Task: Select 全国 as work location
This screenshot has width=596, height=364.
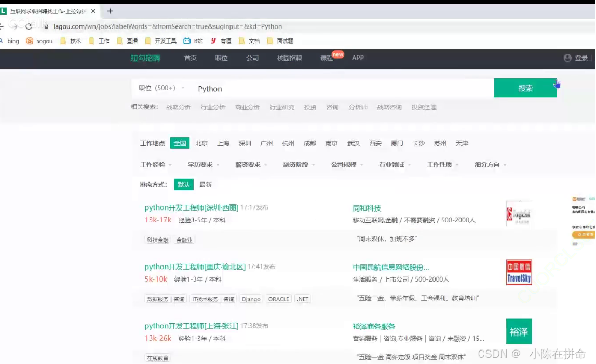Action: (180, 143)
